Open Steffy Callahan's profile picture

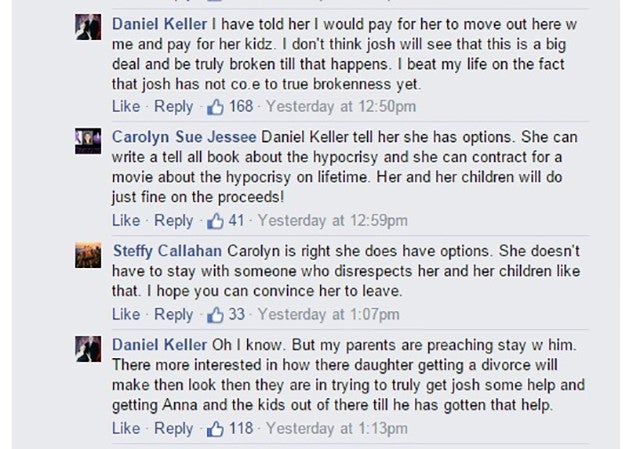click(89, 256)
